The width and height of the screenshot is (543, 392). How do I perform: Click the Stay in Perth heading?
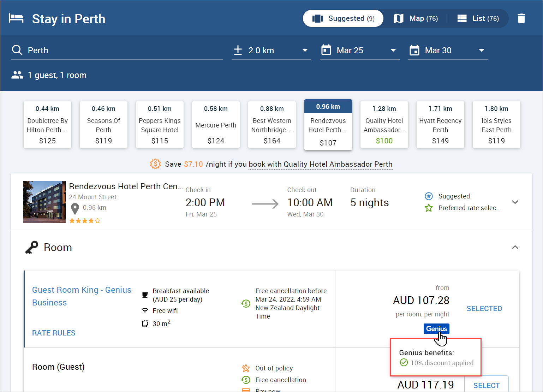point(68,19)
